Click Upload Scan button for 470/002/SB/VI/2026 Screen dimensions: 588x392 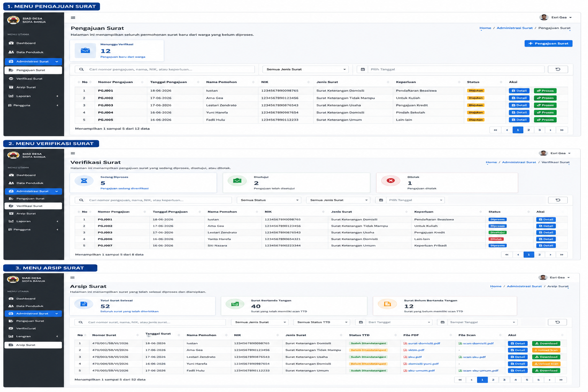coord(546,350)
